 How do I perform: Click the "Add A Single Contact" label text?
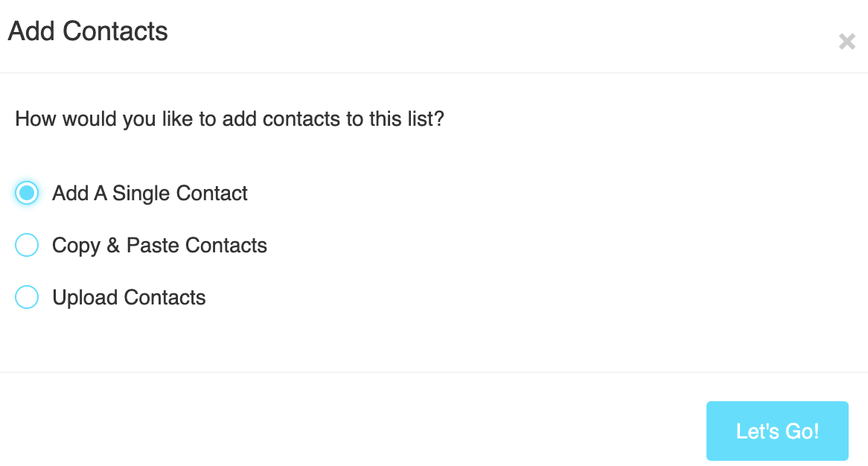coord(150,194)
